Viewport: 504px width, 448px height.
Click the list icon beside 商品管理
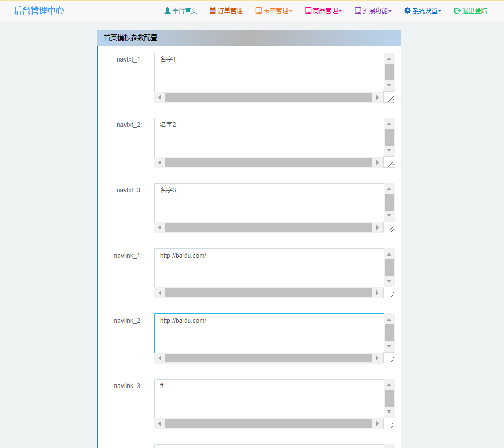click(308, 10)
